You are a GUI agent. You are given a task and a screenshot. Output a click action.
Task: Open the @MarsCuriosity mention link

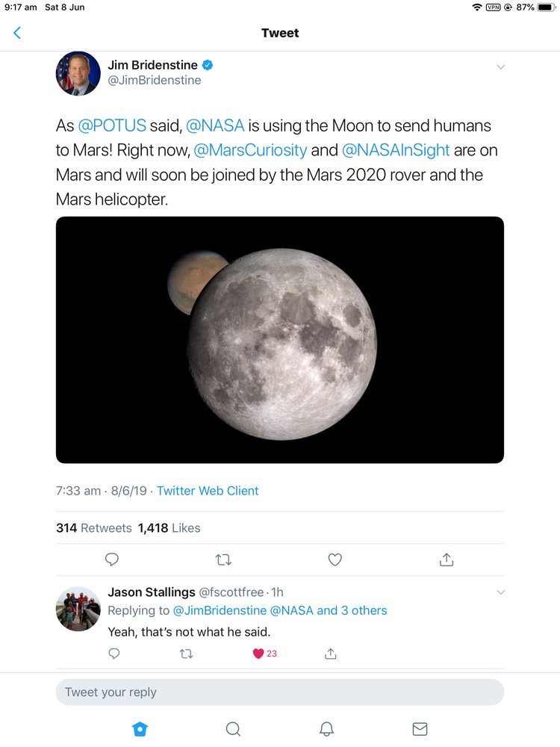[250, 150]
